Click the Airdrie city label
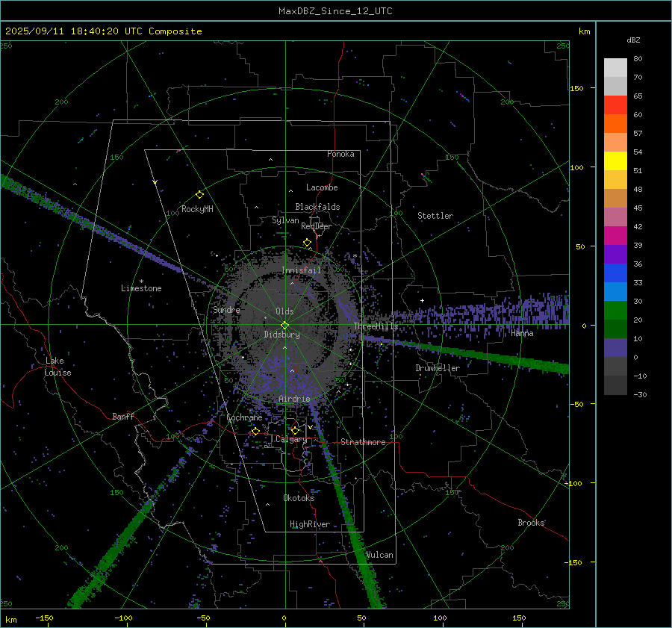672x628 pixels. [294, 399]
